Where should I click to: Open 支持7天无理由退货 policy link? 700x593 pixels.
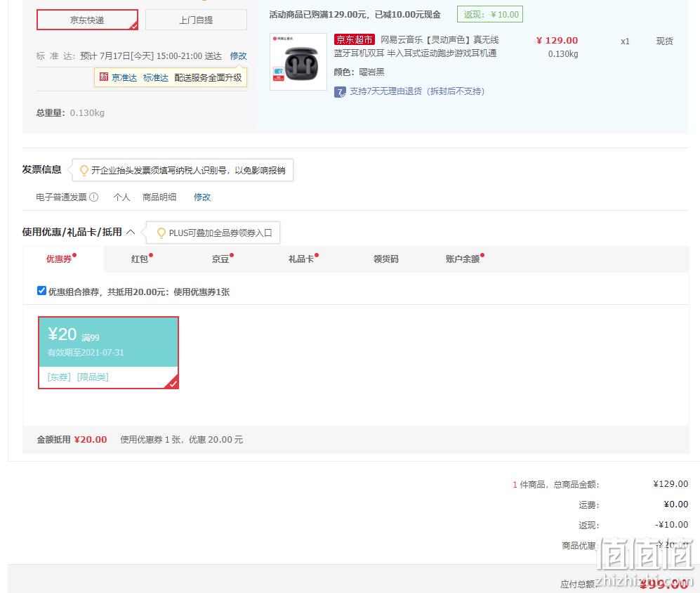[x=416, y=91]
